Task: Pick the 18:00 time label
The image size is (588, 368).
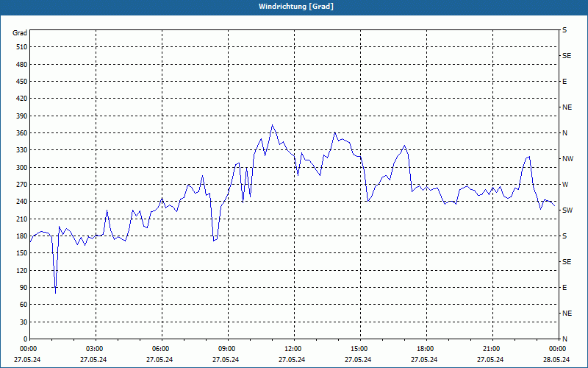Action: (426, 349)
